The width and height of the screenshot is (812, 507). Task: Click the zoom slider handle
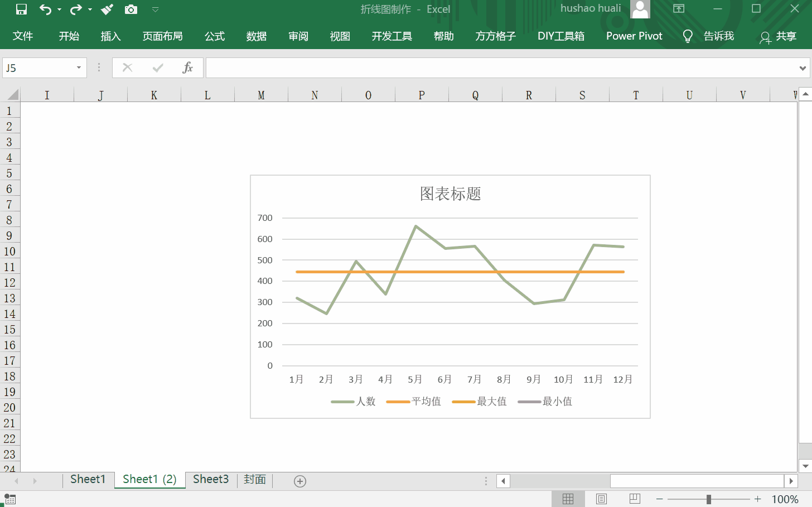point(709,499)
